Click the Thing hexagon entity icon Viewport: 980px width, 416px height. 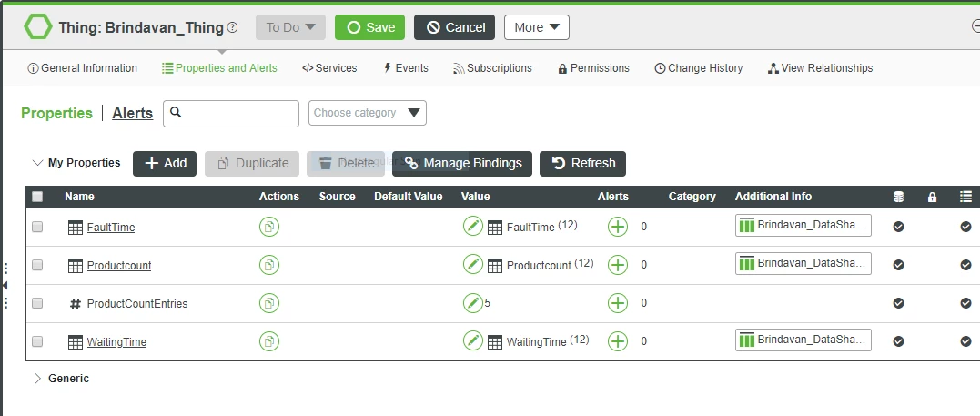click(38, 27)
